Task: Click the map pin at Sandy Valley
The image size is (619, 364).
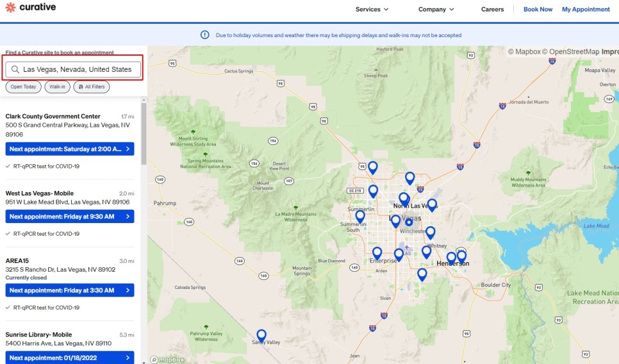Action: click(x=261, y=336)
